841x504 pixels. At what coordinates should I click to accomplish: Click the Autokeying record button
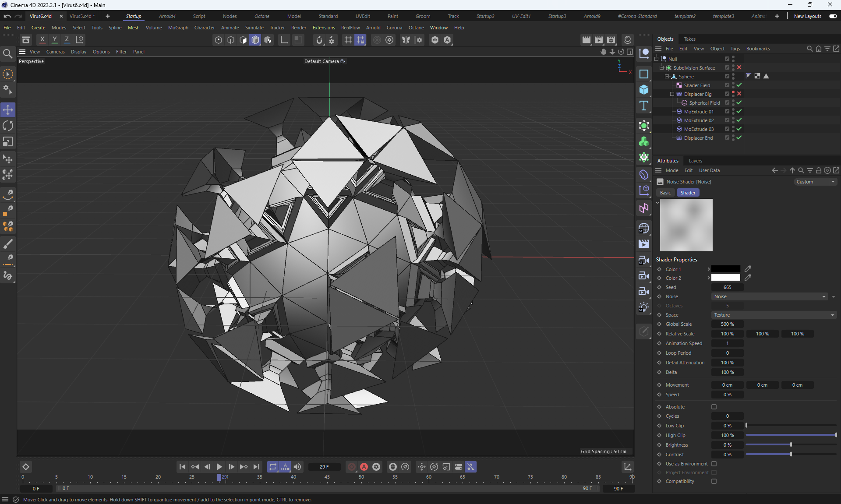tap(364, 467)
